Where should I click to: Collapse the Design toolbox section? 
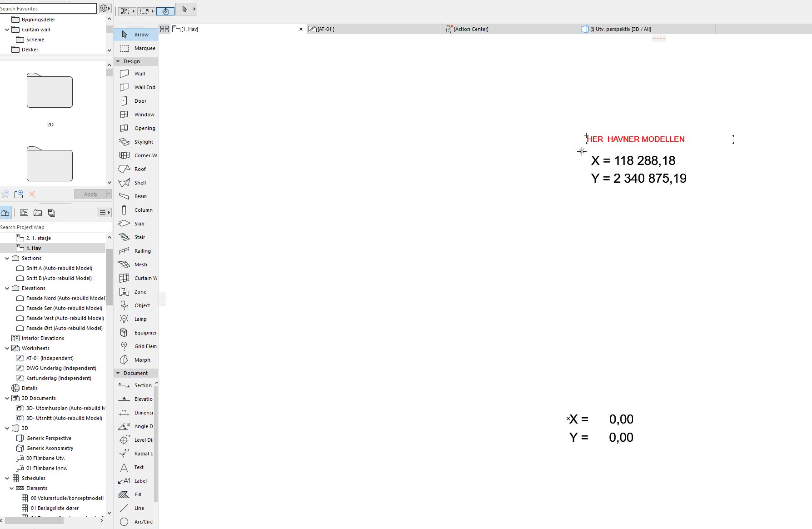click(x=118, y=61)
